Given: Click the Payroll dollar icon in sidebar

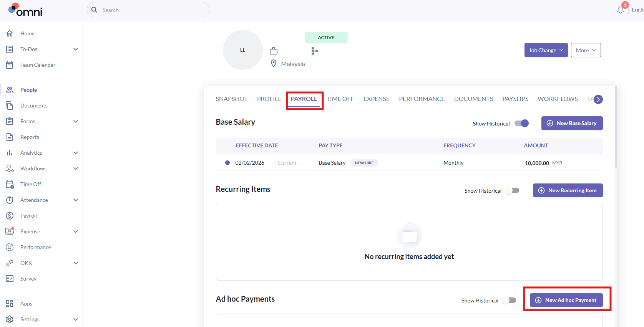Looking at the screenshot, I should click(10, 216).
